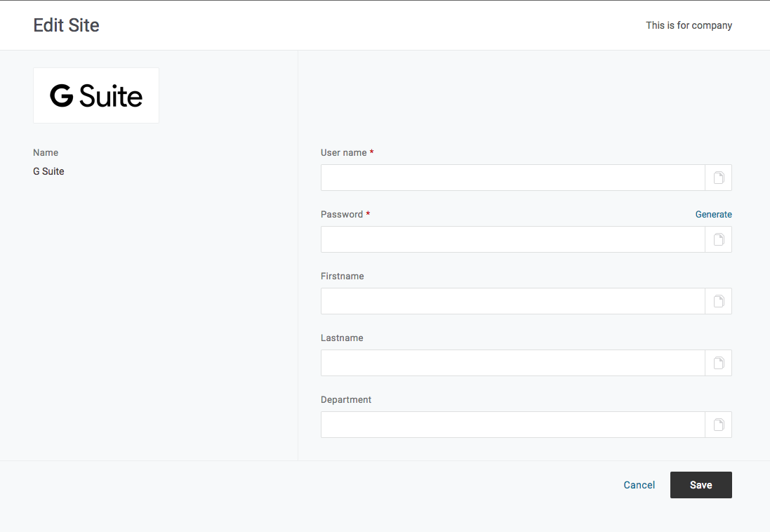This screenshot has height=532, width=770.
Task: Click the 'Department' label
Action: tap(346, 400)
